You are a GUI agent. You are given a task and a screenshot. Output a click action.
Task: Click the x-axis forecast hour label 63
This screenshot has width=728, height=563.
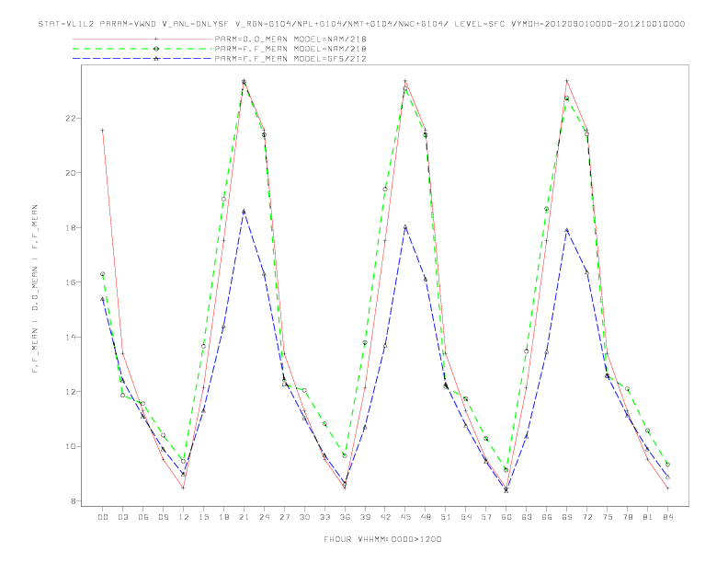pos(527,517)
